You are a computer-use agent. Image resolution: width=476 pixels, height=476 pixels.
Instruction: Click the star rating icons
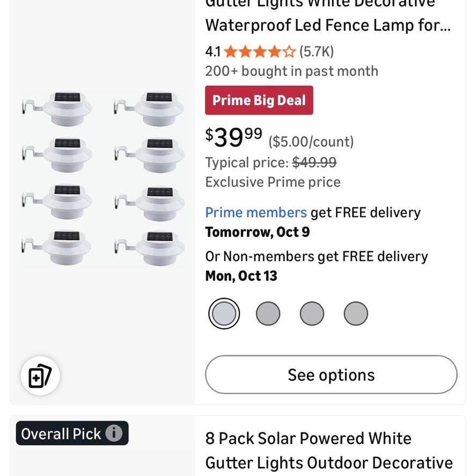(x=260, y=52)
